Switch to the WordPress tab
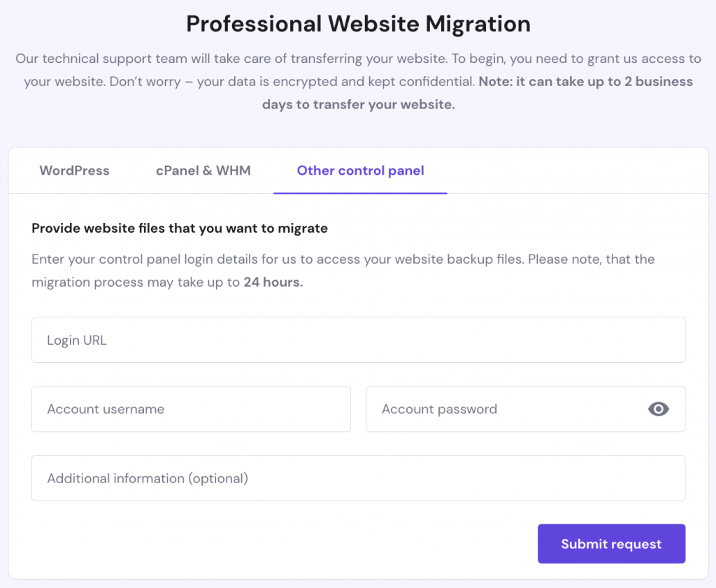Image resolution: width=716 pixels, height=588 pixels. pos(74,171)
